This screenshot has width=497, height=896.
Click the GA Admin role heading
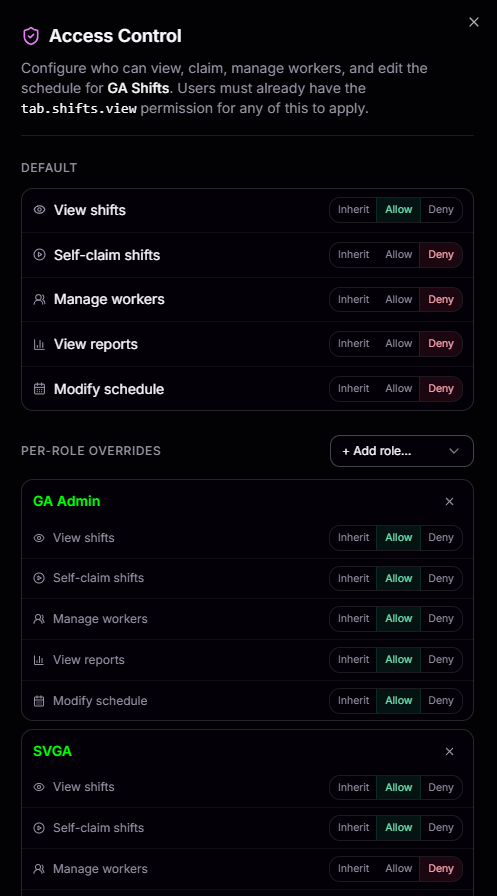tap(66, 501)
